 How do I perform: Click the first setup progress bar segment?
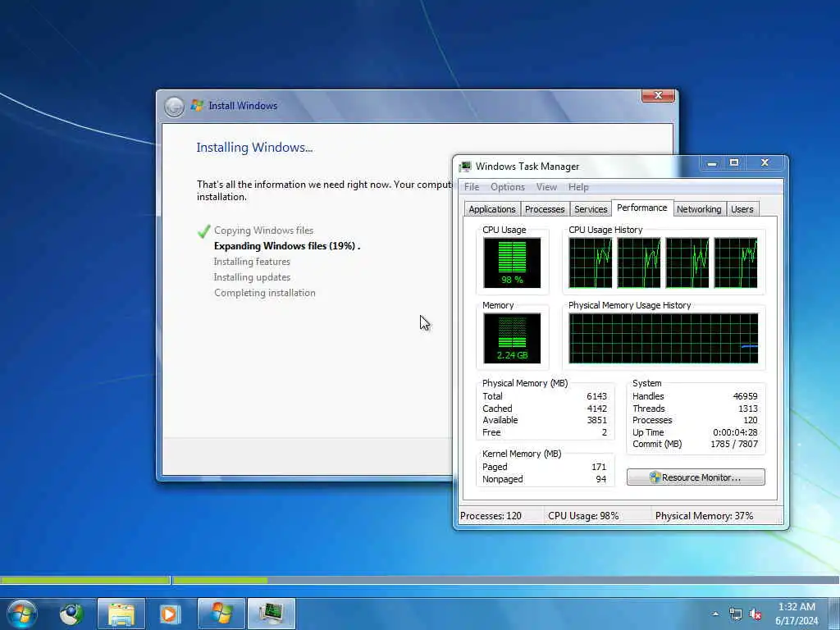[x=84, y=580]
